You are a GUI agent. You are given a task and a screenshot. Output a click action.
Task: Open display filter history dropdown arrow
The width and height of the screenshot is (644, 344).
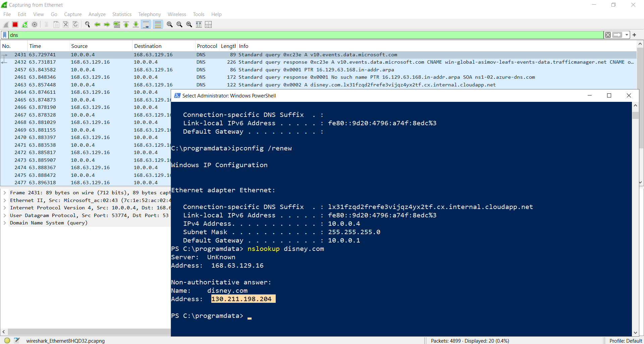627,35
